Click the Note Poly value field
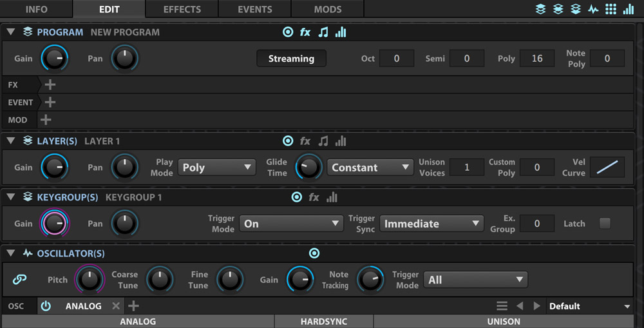The image size is (644, 328). [607, 59]
